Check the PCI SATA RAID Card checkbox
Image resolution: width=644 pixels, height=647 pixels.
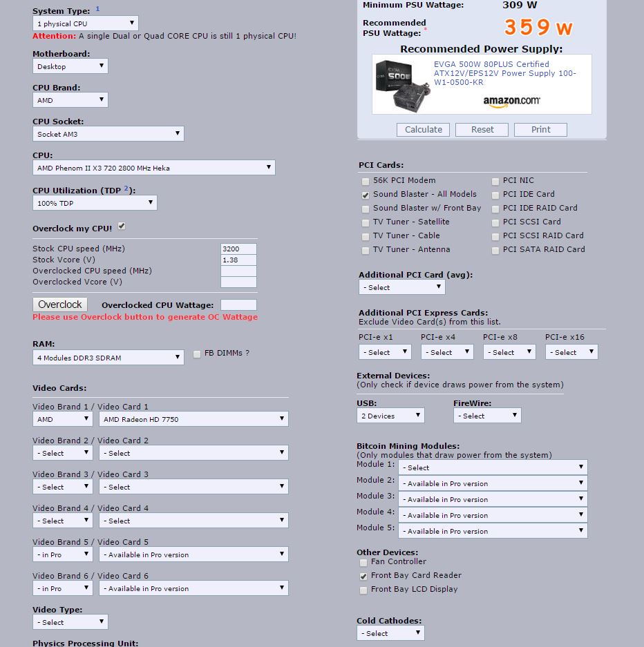(x=495, y=251)
